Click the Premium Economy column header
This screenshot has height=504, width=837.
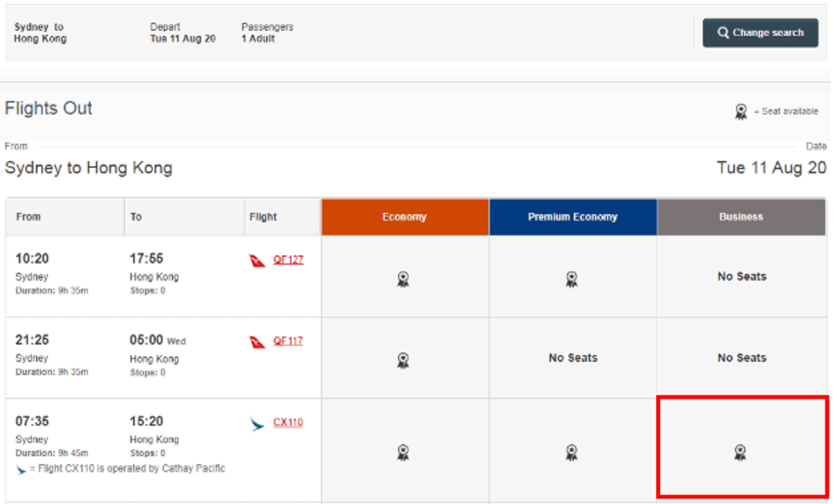click(x=573, y=217)
